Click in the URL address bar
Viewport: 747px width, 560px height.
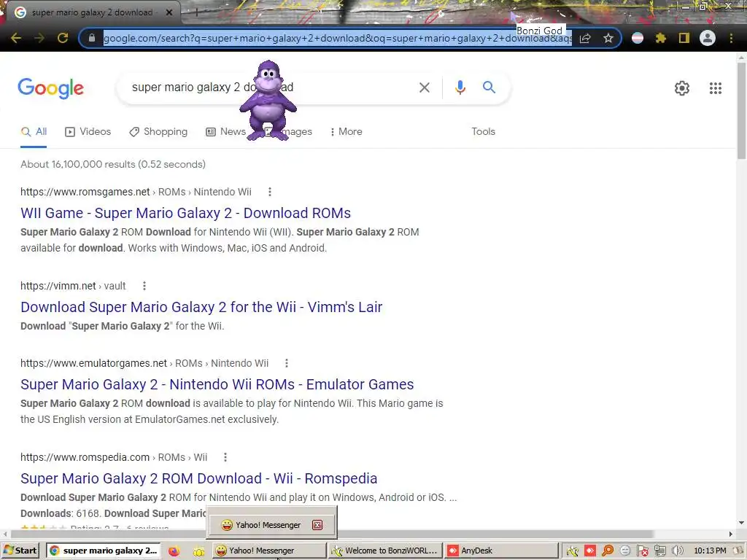pyautogui.click(x=337, y=38)
